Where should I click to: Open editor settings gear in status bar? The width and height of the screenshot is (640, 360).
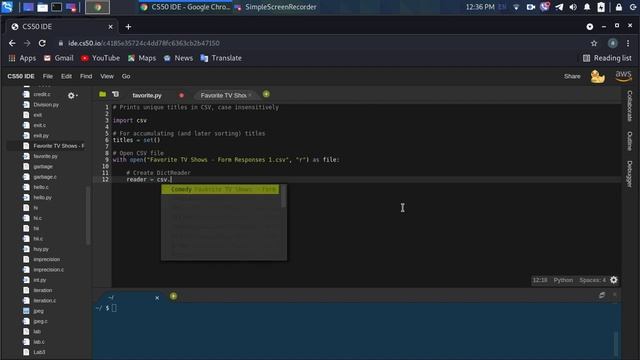613,280
